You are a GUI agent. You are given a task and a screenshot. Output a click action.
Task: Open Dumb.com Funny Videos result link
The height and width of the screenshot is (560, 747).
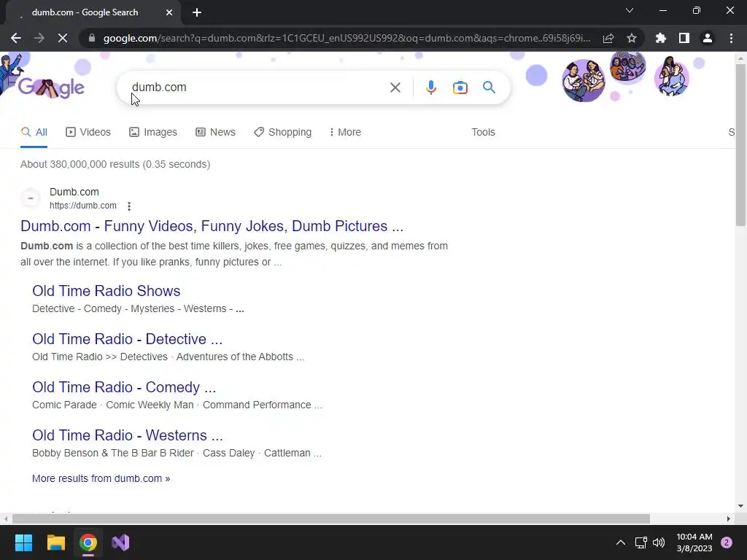click(212, 226)
